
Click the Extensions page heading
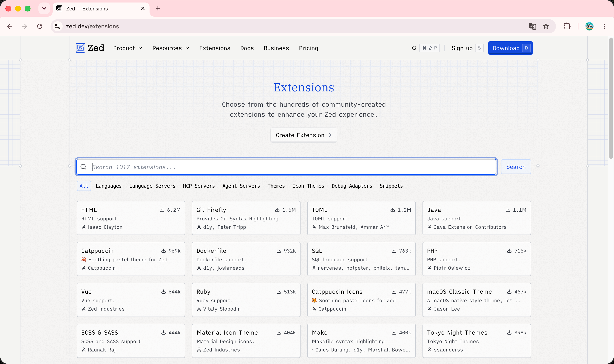pyautogui.click(x=304, y=87)
